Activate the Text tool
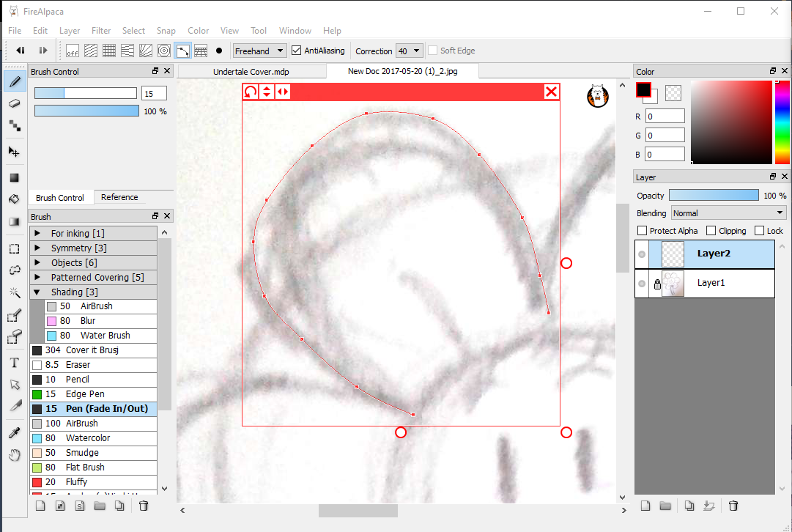Image resolution: width=792 pixels, height=532 pixels. coord(14,363)
